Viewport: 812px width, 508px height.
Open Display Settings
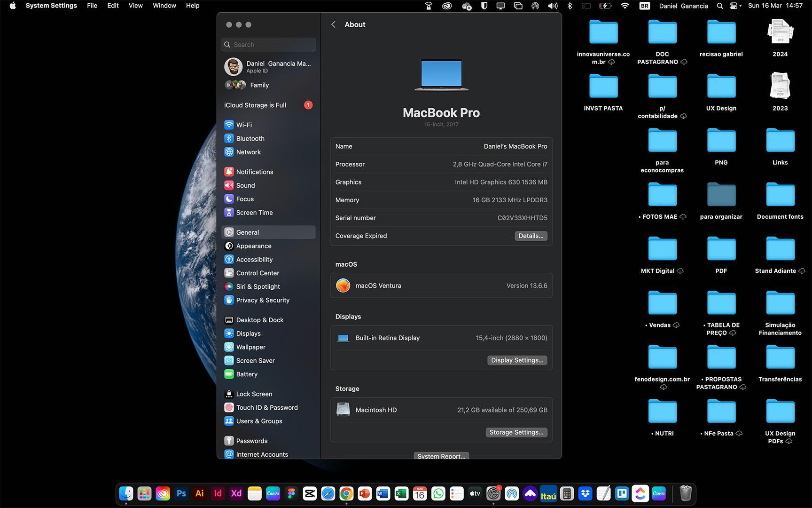pos(517,360)
